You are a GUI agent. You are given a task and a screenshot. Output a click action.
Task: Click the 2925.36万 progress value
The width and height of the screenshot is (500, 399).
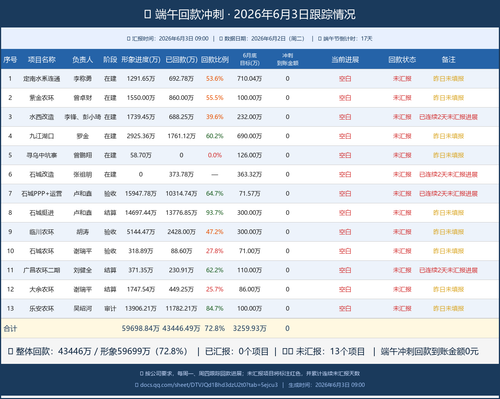pyautogui.click(x=141, y=136)
